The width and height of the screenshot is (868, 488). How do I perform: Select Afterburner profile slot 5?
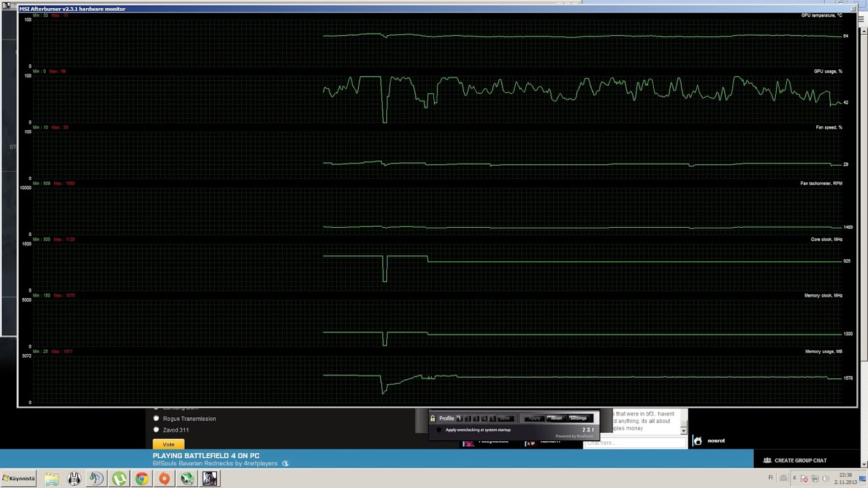click(x=492, y=418)
